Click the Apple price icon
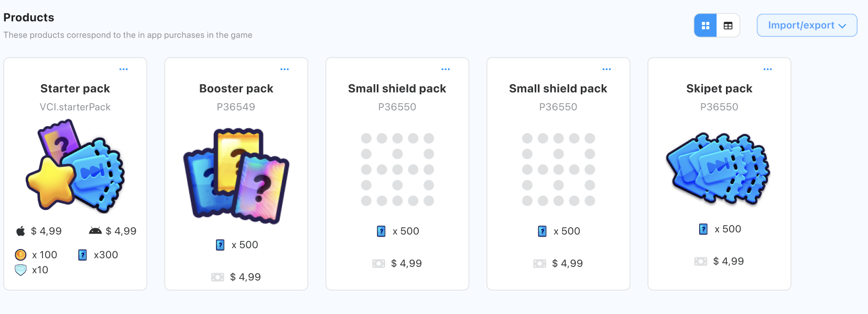 20,231
